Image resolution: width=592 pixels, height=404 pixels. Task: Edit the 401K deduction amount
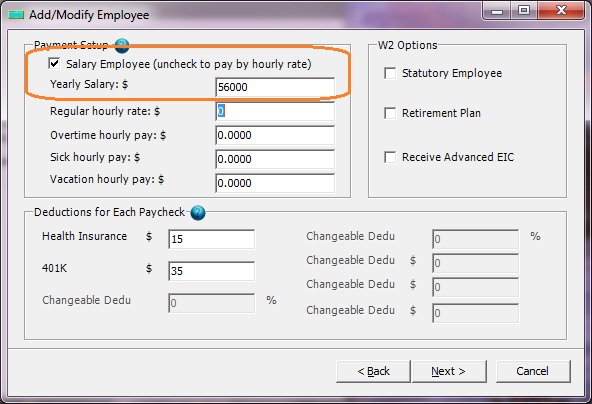tap(211, 271)
